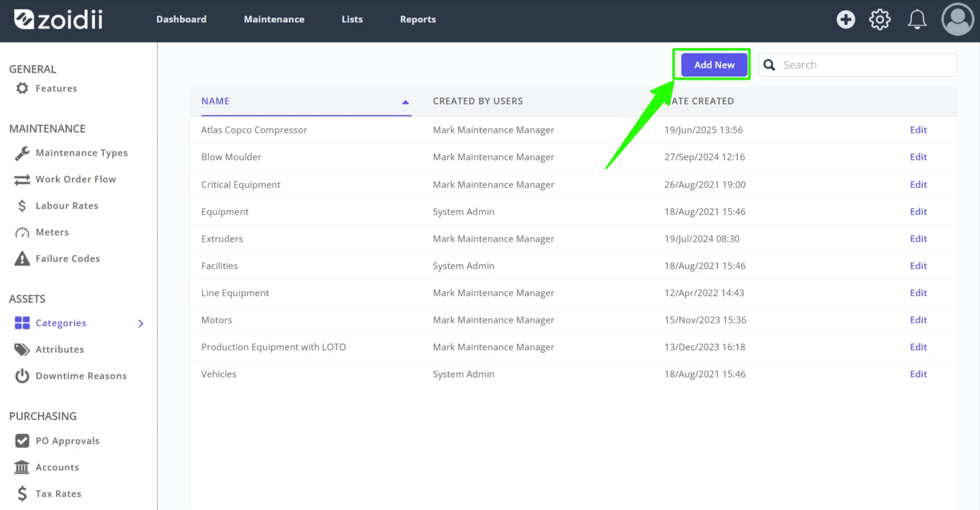Open the notifications bell

pyautogui.click(x=917, y=19)
